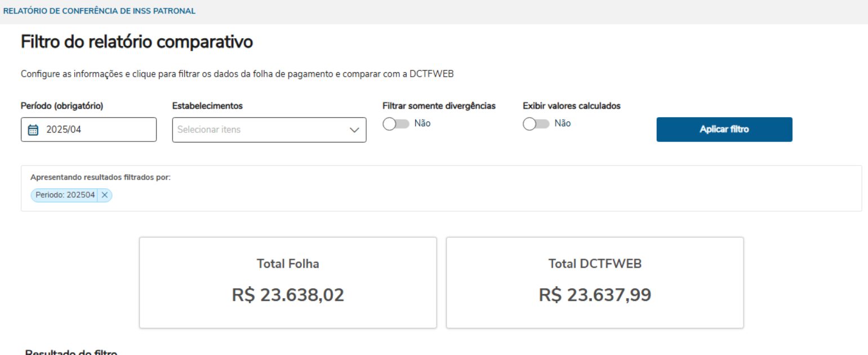Click the calendar icon in Período field
Viewport: 868px width, 355px height.
click(x=33, y=130)
